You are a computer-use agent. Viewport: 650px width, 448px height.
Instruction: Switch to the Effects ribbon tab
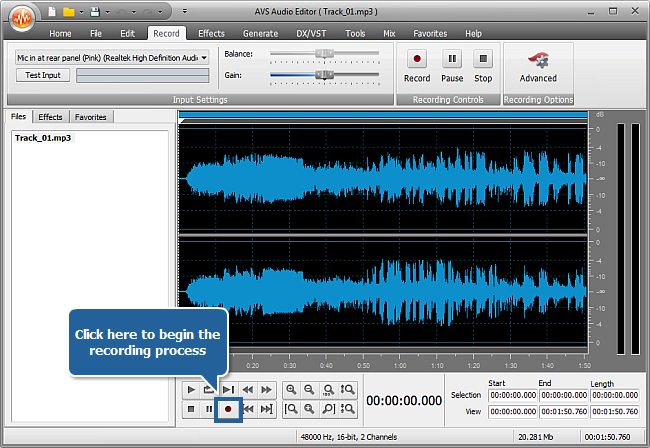[x=211, y=34]
